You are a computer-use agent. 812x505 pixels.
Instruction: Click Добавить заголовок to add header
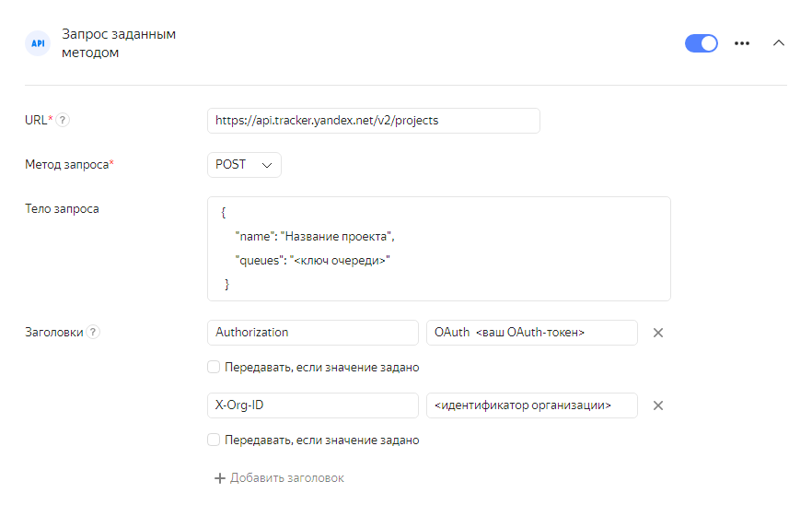280,478
